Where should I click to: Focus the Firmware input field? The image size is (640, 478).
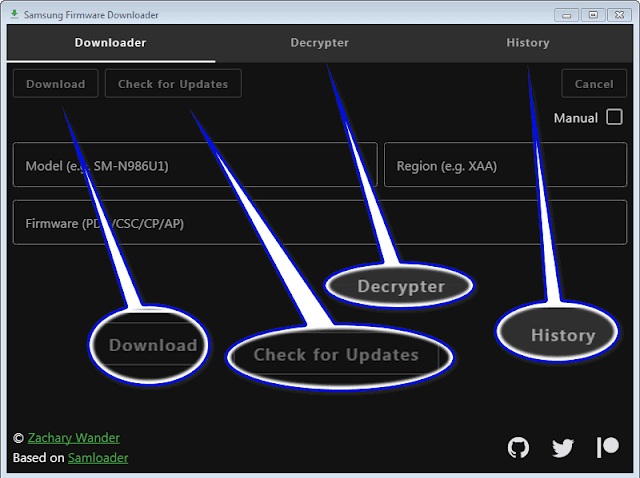click(x=320, y=222)
